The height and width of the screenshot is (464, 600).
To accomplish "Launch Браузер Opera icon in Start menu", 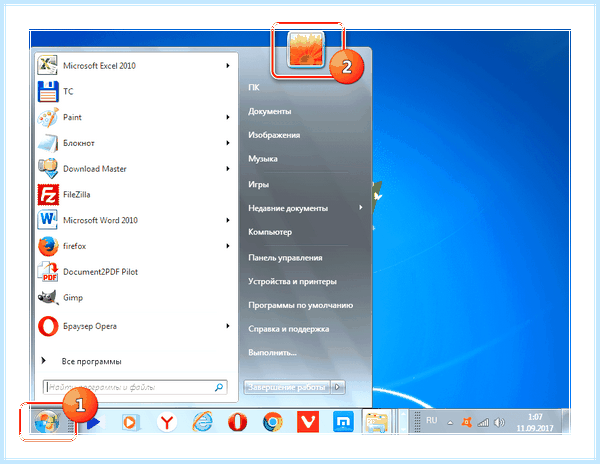I will coord(48,326).
